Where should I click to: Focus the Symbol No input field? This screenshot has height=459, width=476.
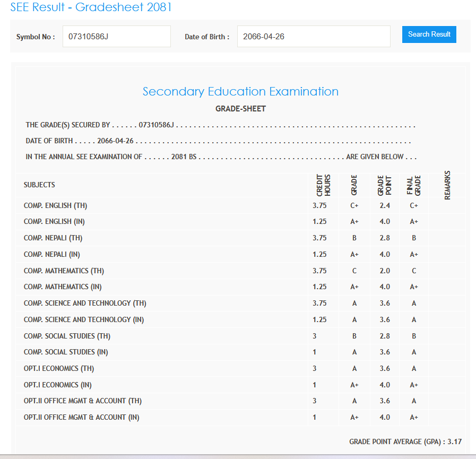[117, 37]
